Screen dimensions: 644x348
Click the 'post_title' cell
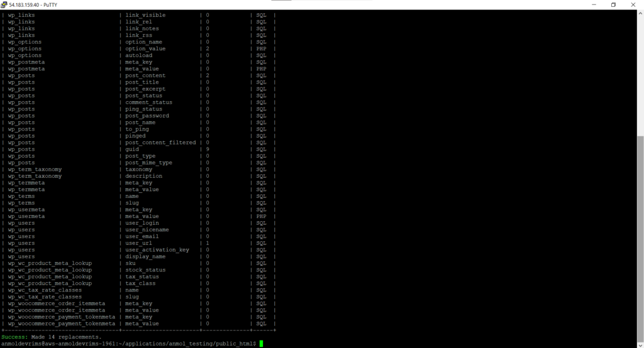(x=142, y=82)
